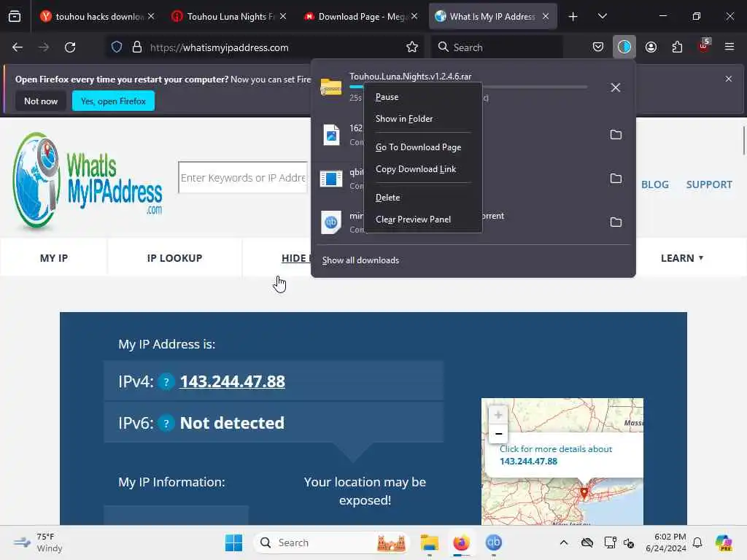Screen dimensions: 747x560
Task: Open Show all downloads link
Action: [x=360, y=260]
